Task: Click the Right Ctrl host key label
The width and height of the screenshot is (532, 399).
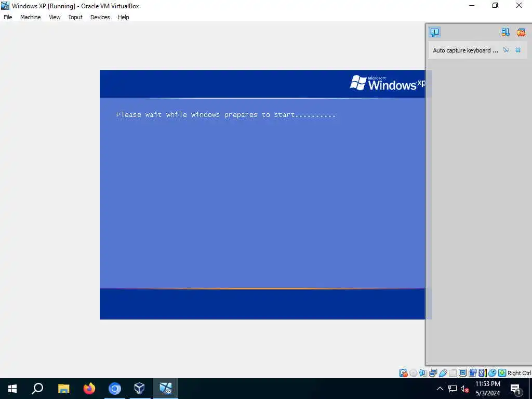Action: click(520, 373)
